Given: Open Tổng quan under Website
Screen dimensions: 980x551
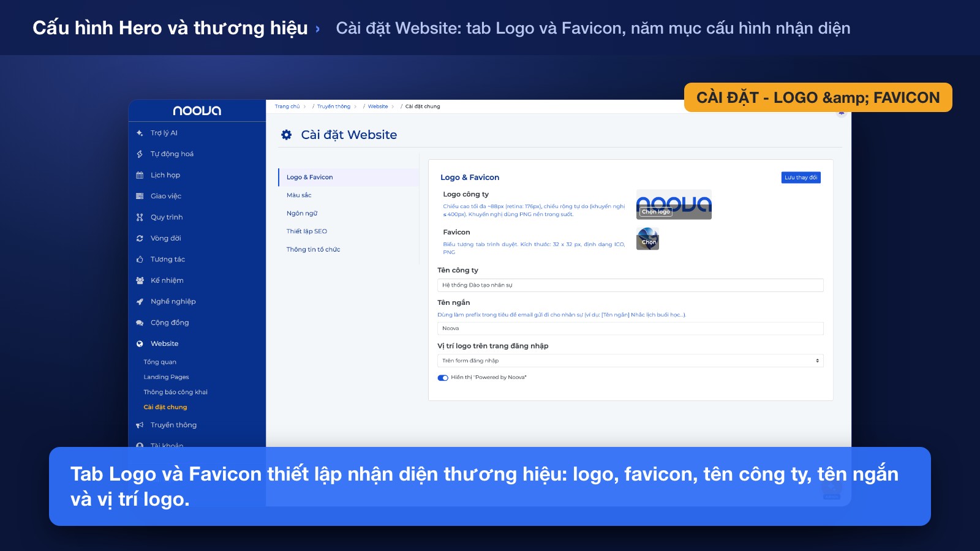Looking at the screenshot, I should (x=160, y=362).
